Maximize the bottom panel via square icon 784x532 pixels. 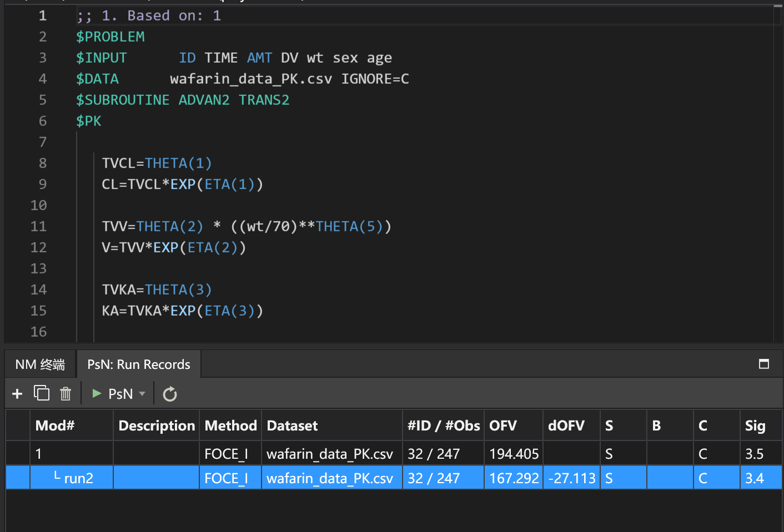pos(764,364)
